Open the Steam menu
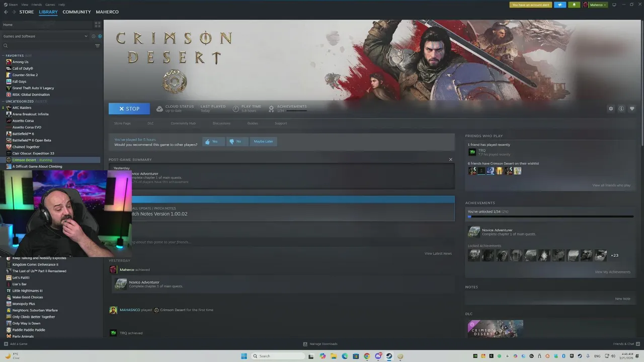 tap(13, 5)
